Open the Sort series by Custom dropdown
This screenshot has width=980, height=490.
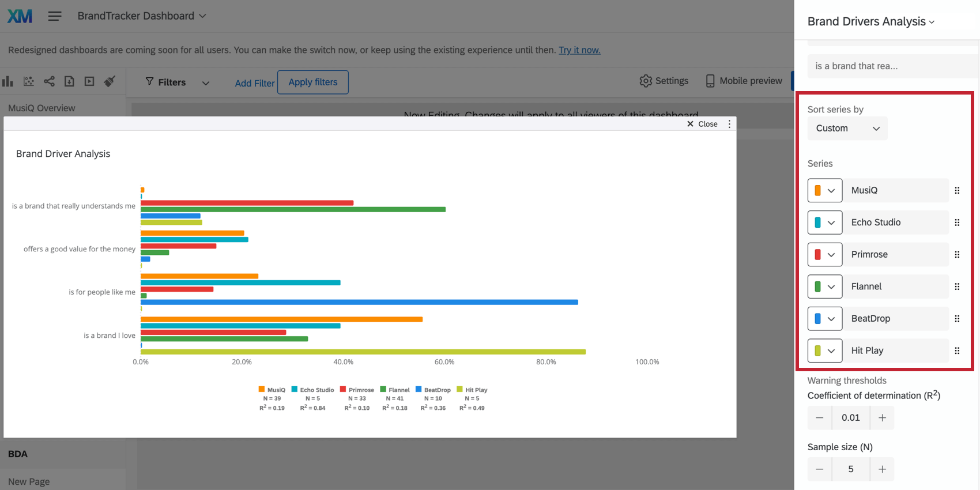click(847, 128)
